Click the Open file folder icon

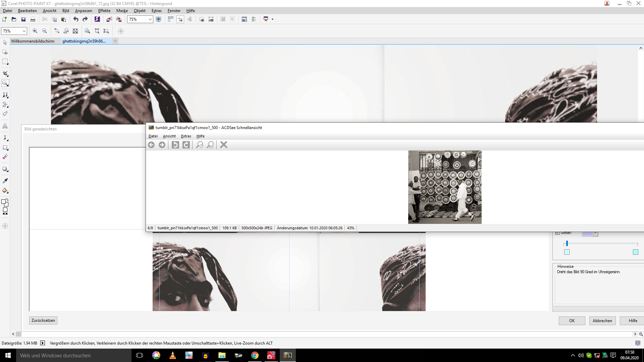point(14,19)
